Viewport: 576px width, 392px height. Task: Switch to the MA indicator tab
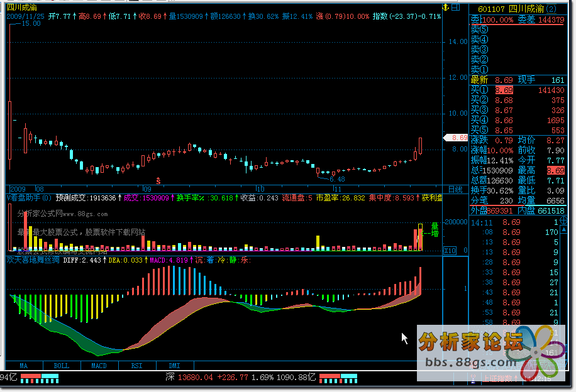pyautogui.click(x=24, y=365)
